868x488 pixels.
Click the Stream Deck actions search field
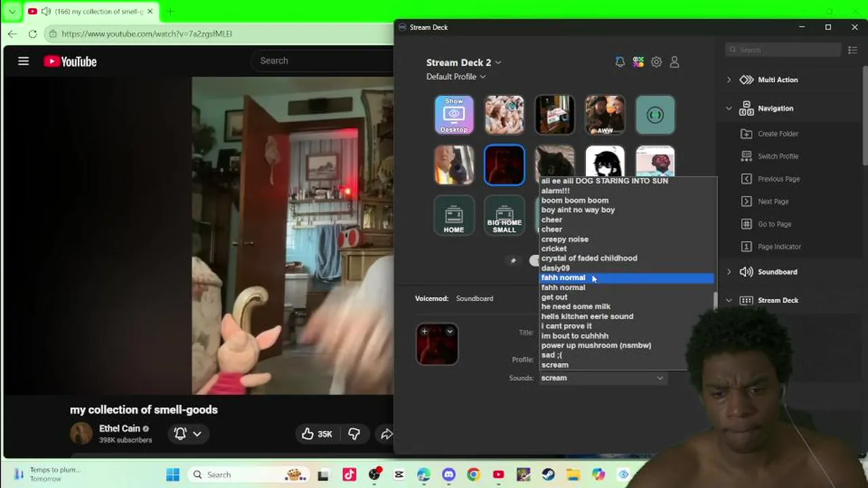click(783, 49)
